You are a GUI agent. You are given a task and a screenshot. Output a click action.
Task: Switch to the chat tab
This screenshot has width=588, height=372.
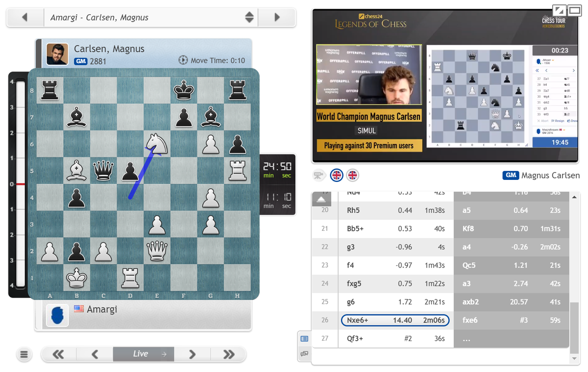304,353
